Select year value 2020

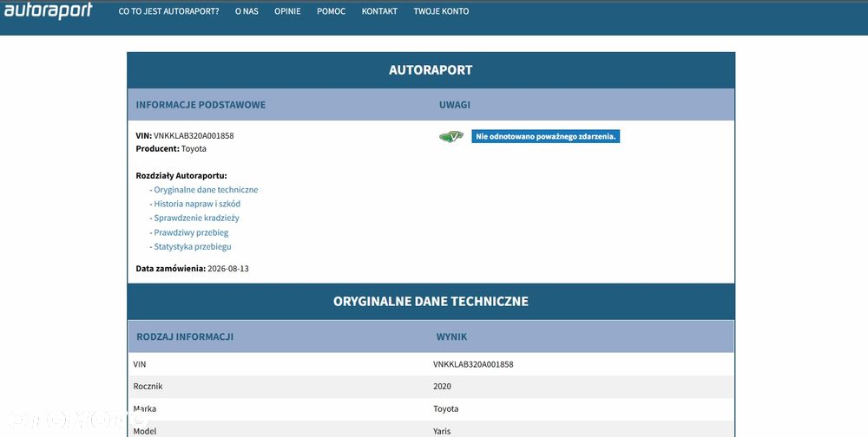click(442, 387)
